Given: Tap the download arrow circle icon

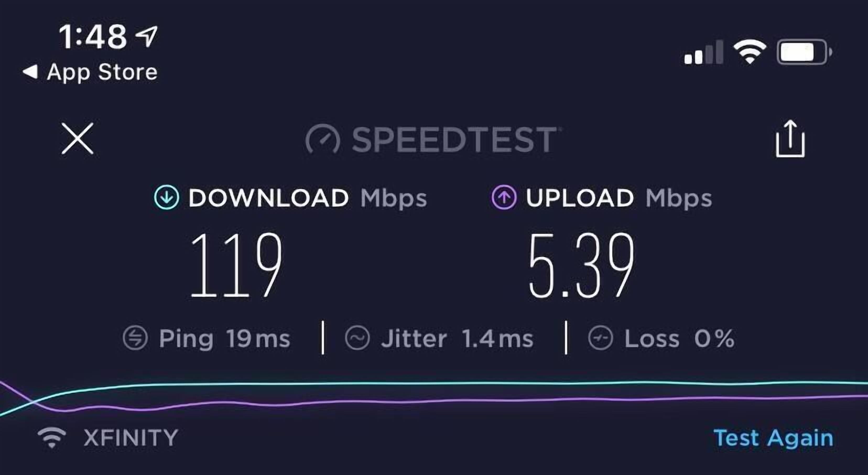Looking at the screenshot, I should [166, 198].
